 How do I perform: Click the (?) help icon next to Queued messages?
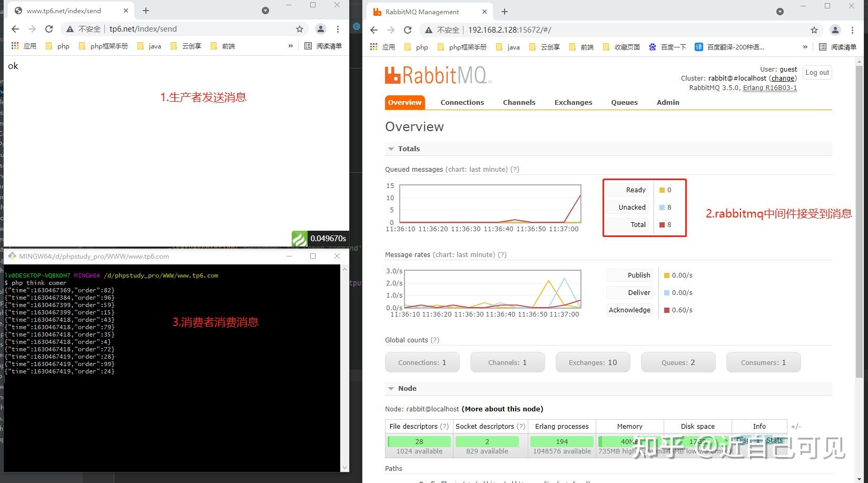pyautogui.click(x=515, y=169)
